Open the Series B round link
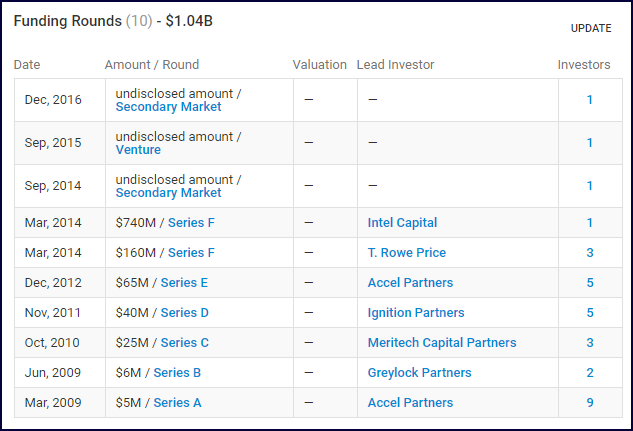 tap(177, 372)
